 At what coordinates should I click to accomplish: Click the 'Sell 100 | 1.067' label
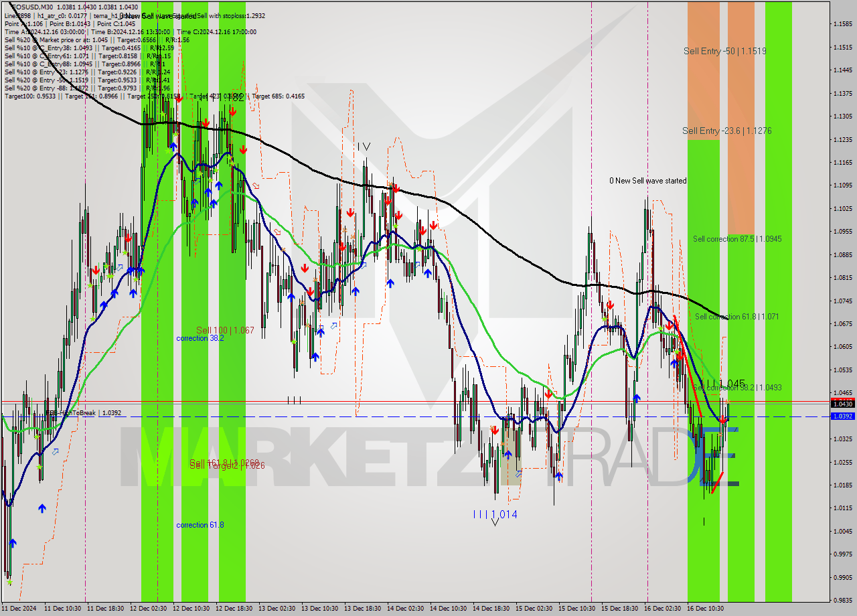pyautogui.click(x=225, y=330)
